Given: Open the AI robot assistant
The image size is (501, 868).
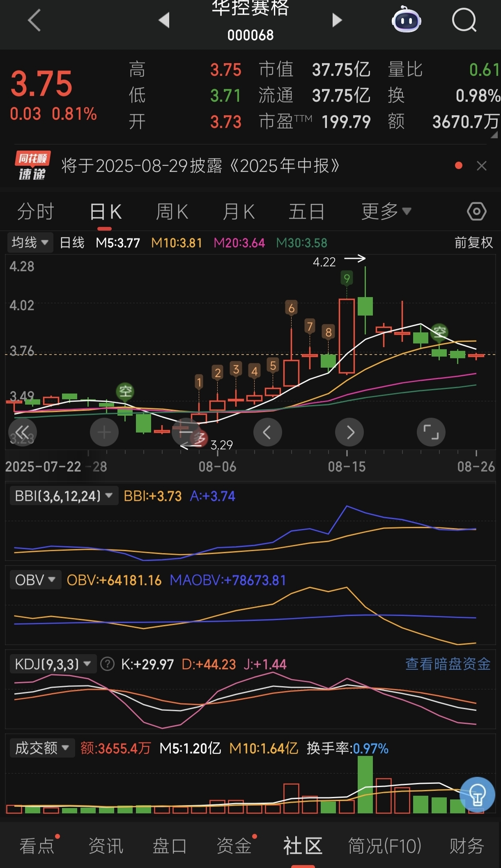Looking at the screenshot, I should tap(406, 20).
